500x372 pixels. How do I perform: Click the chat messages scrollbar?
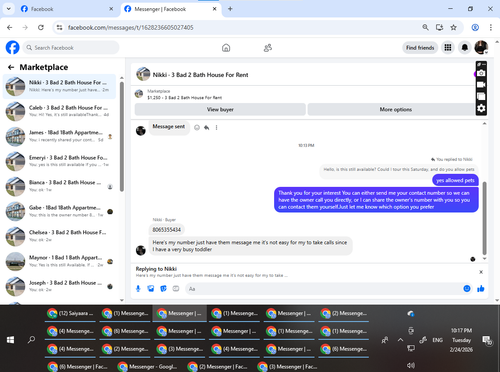[x=484, y=218]
